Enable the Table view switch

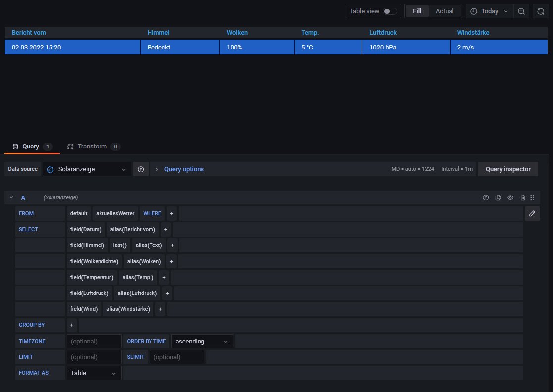click(390, 11)
